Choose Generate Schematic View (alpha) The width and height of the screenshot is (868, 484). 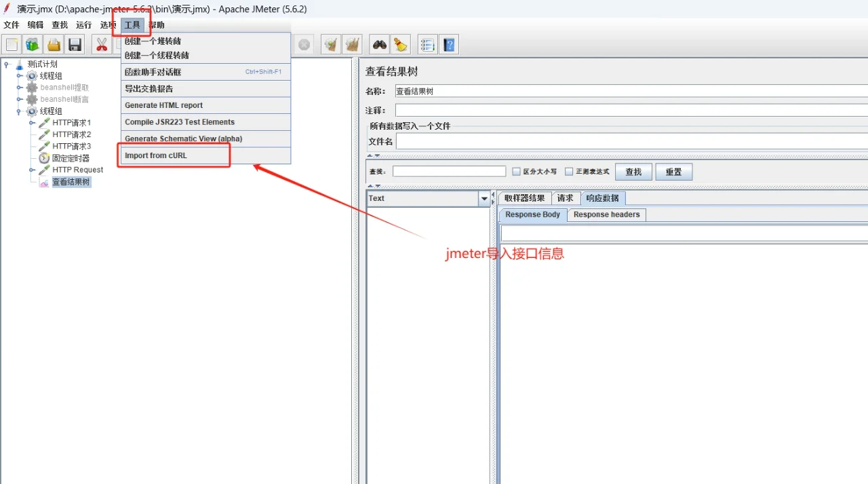(x=205, y=138)
